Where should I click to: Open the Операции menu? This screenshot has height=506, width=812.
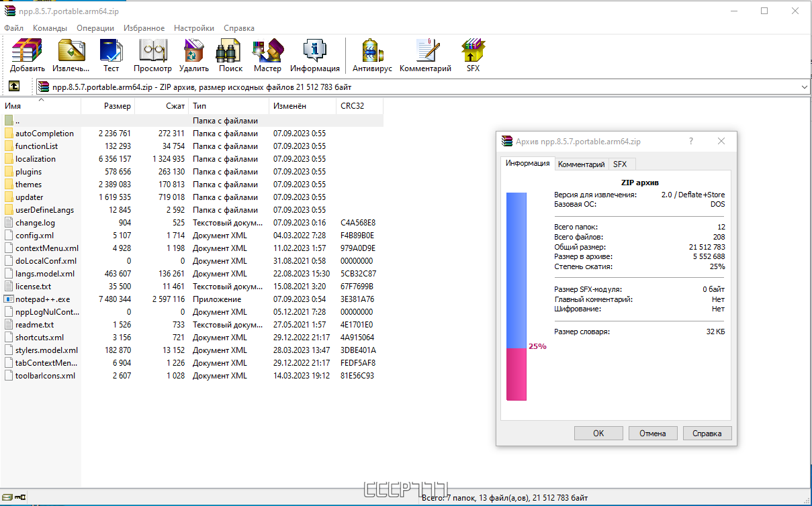pyautogui.click(x=95, y=28)
